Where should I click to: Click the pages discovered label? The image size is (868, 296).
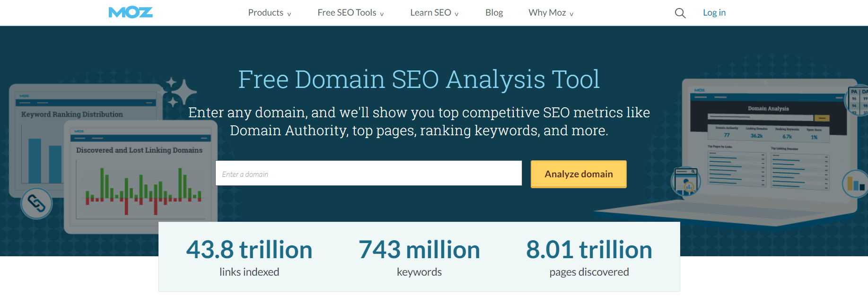pos(589,272)
